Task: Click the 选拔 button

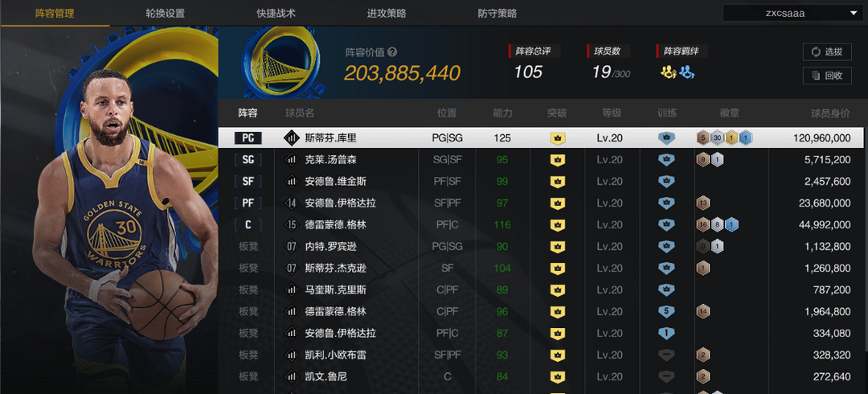Action: click(827, 51)
